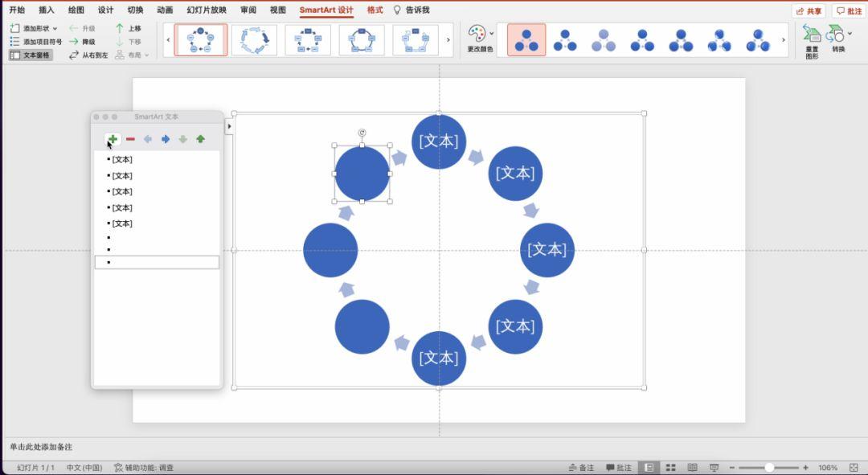Select the text cycle layout thumbnail
Viewport: 868px width, 475px height.
(x=308, y=40)
